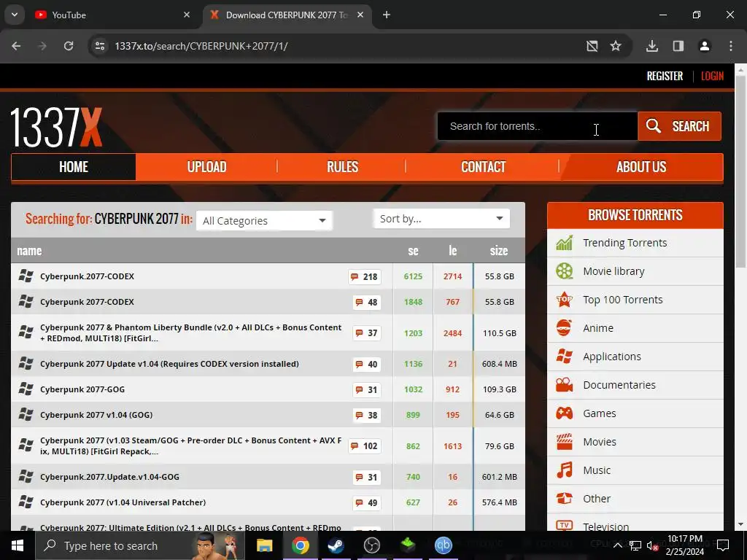This screenshot has width=747, height=560.
Task: Click the volume icon in system tray
Action: (x=651, y=545)
